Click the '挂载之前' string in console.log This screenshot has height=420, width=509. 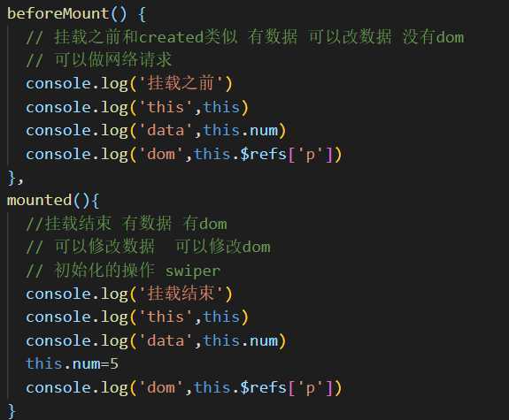(181, 83)
